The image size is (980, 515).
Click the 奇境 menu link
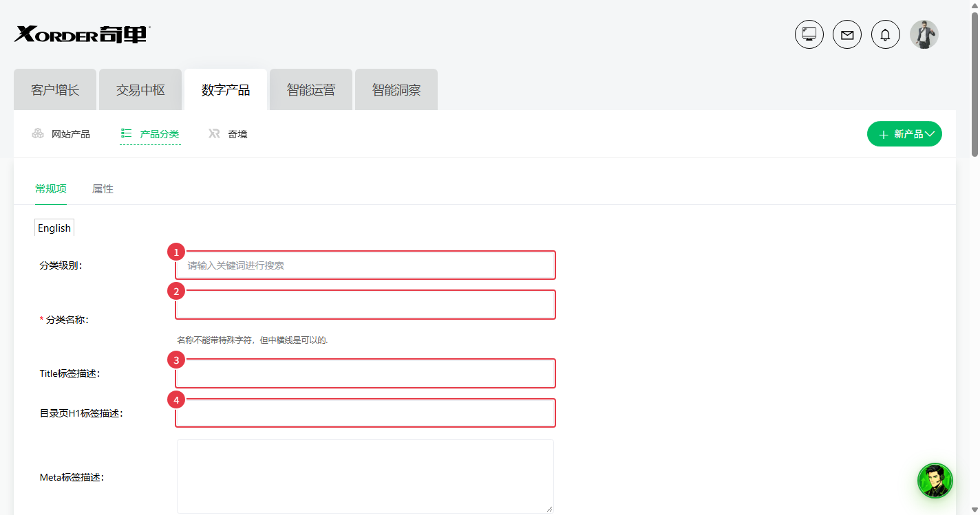tap(237, 134)
